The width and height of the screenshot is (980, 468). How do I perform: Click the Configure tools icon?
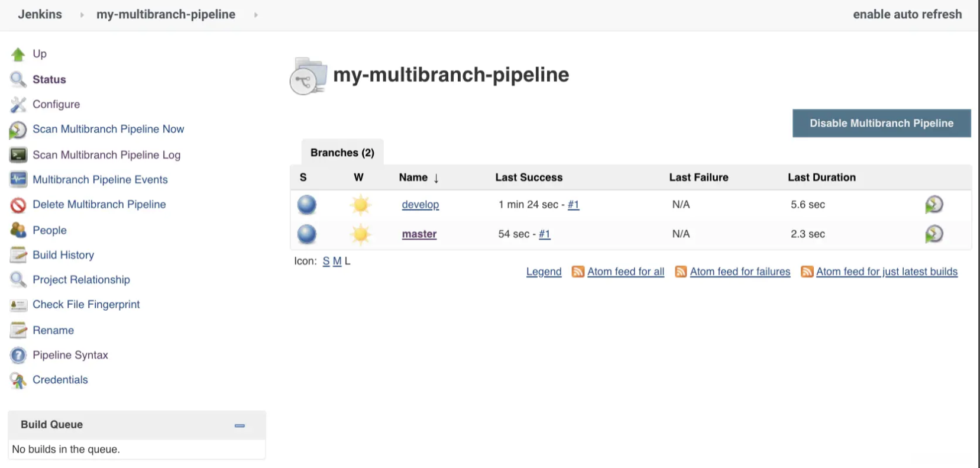18,105
